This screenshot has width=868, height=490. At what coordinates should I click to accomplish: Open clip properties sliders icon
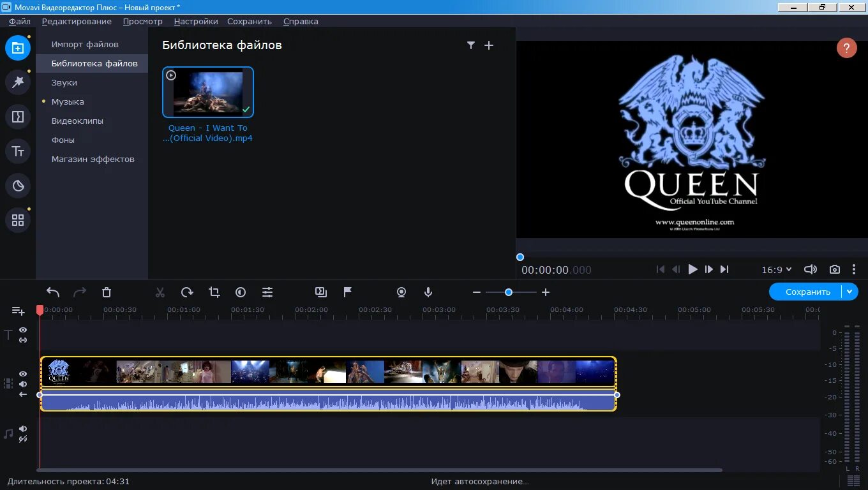[x=267, y=292]
